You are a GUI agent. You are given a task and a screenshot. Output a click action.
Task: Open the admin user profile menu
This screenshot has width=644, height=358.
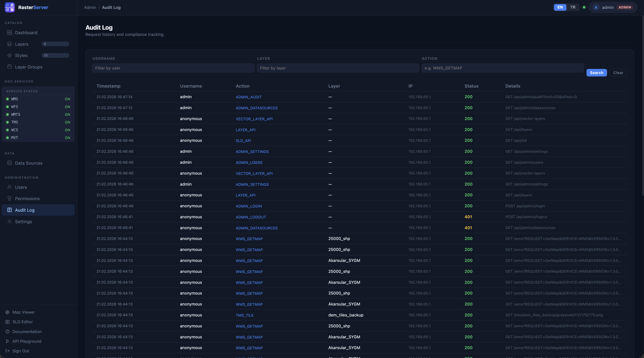coord(613,7)
